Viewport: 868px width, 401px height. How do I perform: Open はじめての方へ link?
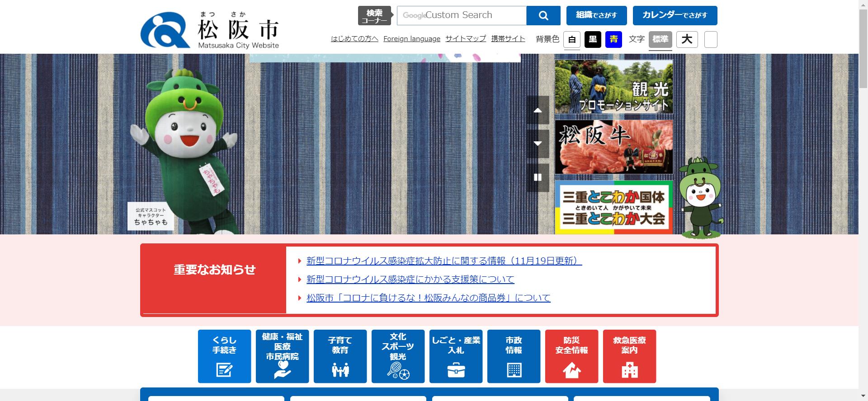(x=354, y=39)
